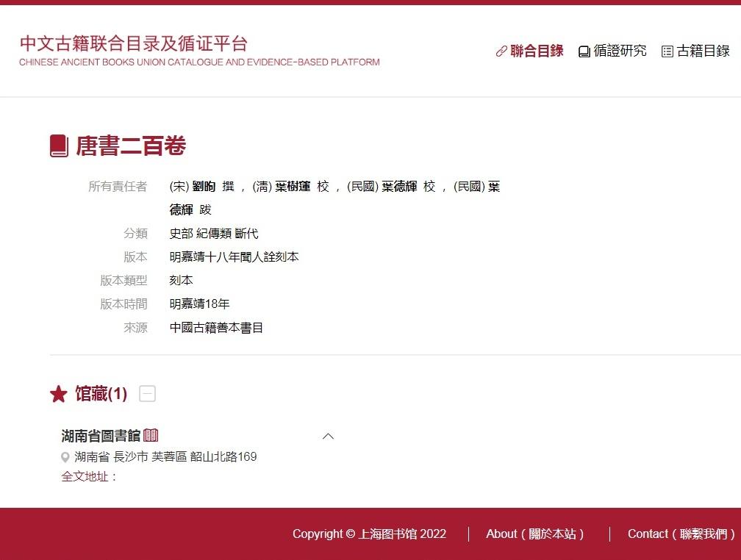Click the Contact (聯繫我們) footer link
The width and height of the screenshot is (741, 560).
pos(681,534)
